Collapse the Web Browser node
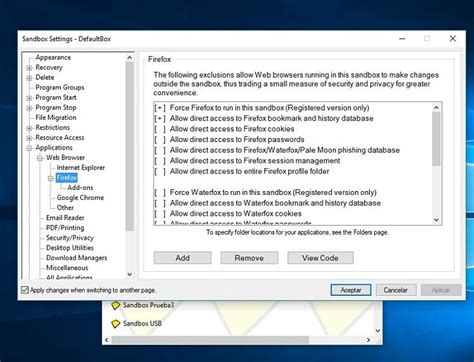 40,158
